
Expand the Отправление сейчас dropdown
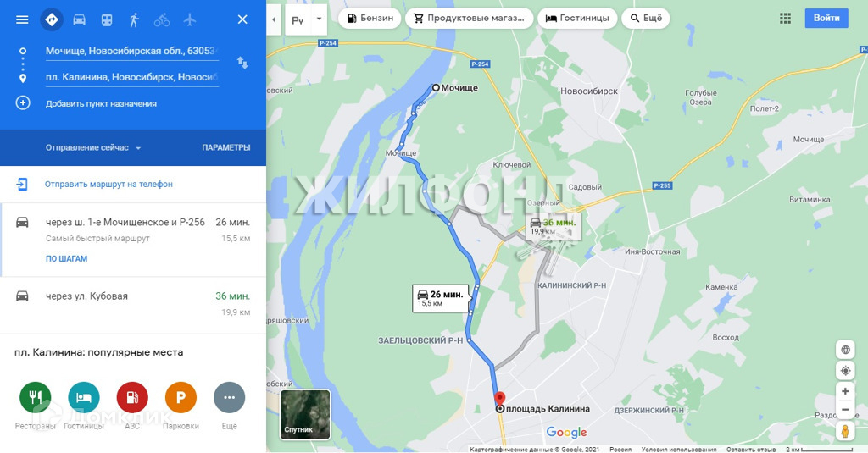(93, 147)
